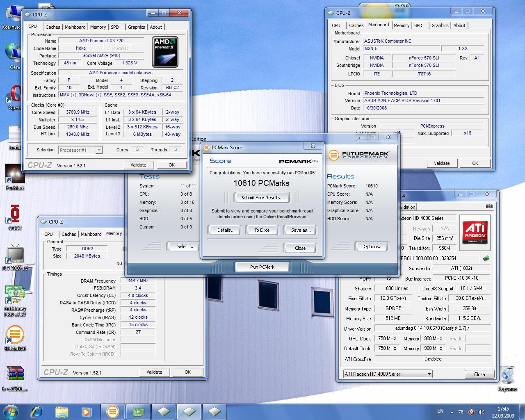Launch ArtMoney PRO v7.27 shortcut
The image size is (525, 420).
[15, 301]
